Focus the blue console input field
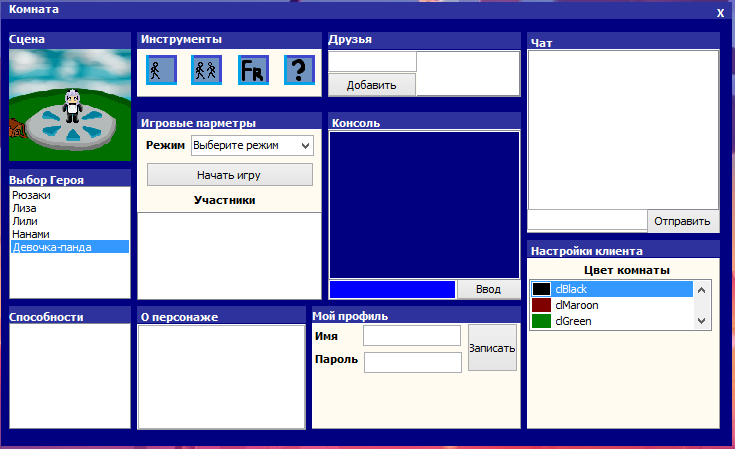 (392, 290)
